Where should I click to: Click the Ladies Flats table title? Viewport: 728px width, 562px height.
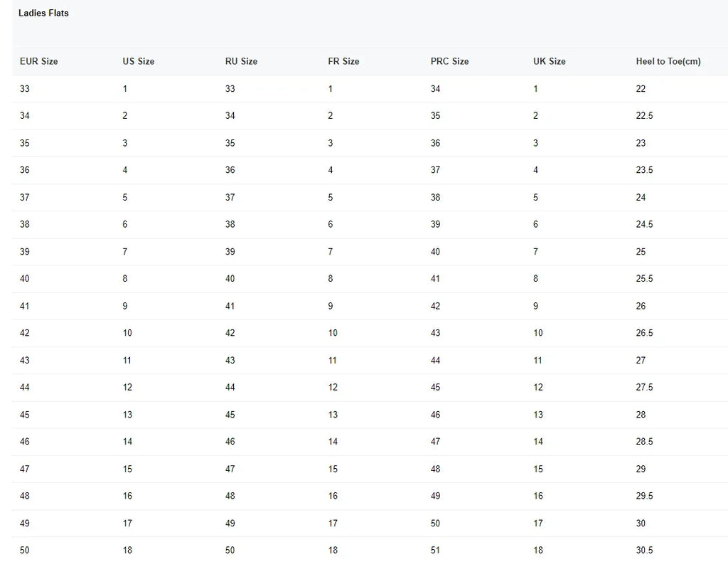43,13
